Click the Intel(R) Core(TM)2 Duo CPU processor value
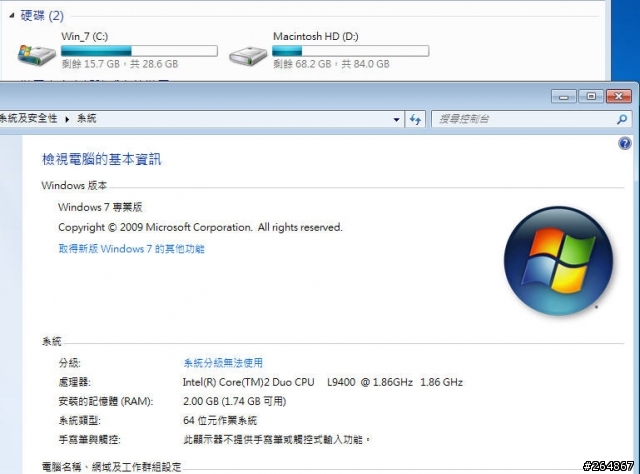640x474 pixels. coord(322,382)
